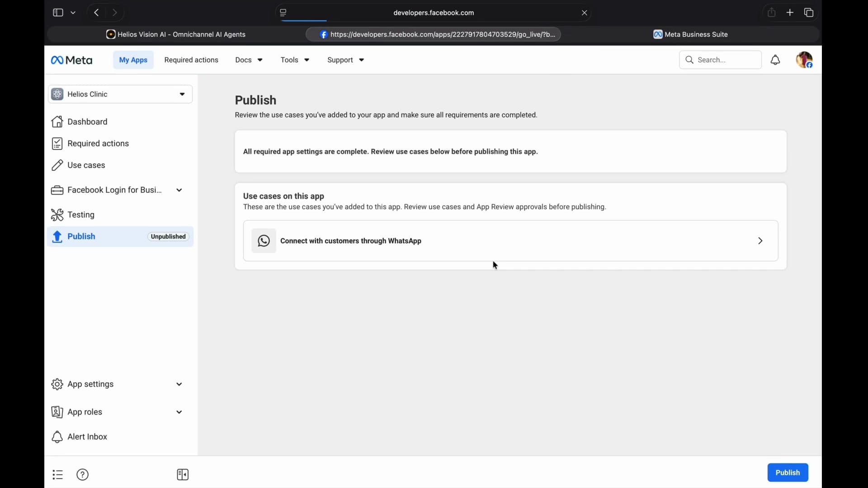
Task: Collapse the sidebar panel icon
Action: (x=183, y=475)
